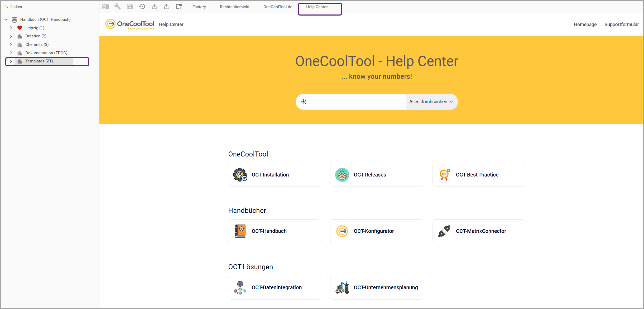Open the OCT-Releases card label

[x=370, y=175]
